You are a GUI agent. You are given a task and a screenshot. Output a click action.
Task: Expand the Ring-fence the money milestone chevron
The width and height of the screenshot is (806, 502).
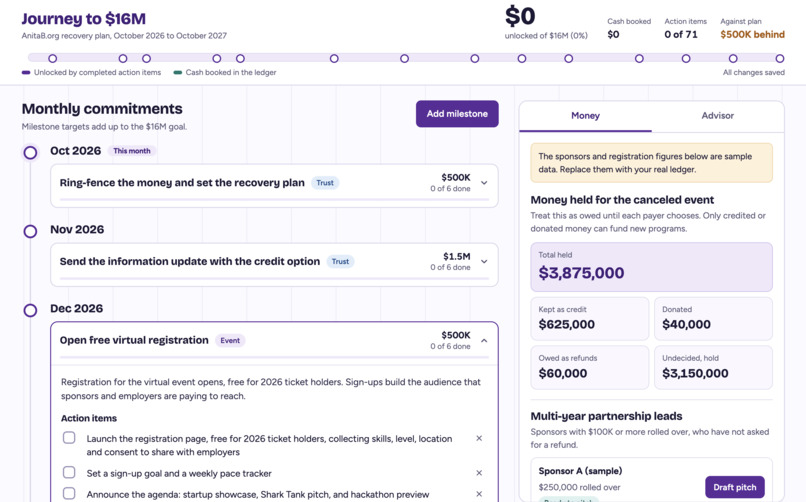coord(484,183)
